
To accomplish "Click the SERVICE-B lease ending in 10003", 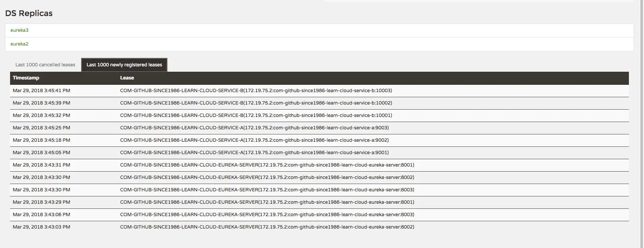I will pyautogui.click(x=256, y=90).
